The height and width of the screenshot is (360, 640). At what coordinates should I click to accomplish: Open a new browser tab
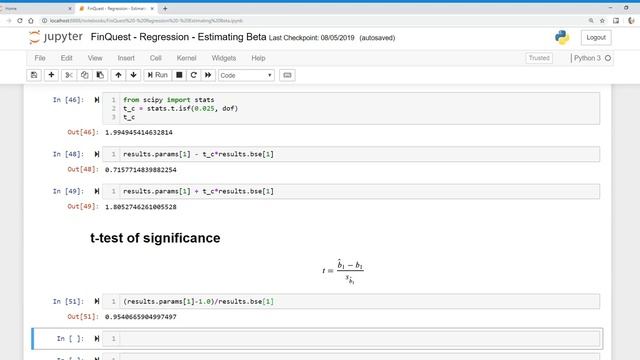[165, 8]
